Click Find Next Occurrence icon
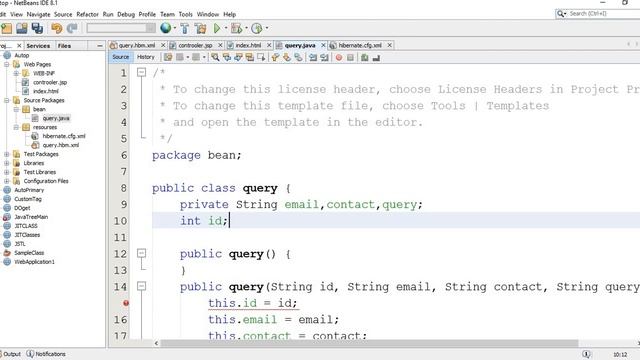The width and height of the screenshot is (640, 360). pos(238,58)
